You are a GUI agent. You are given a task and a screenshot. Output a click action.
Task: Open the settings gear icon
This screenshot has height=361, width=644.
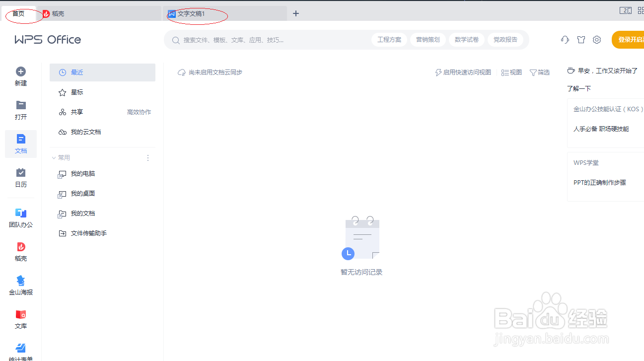[x=597, y=40]
